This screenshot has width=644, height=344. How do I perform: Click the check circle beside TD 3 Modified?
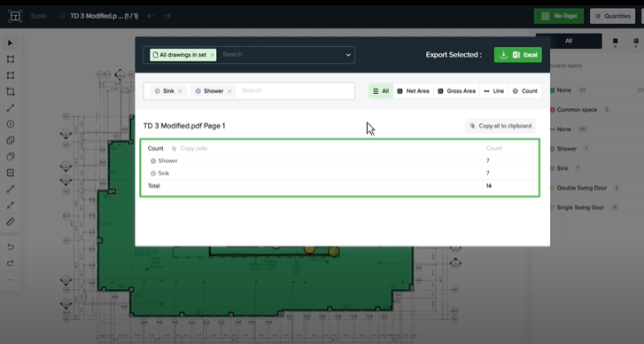coord(62,16)
